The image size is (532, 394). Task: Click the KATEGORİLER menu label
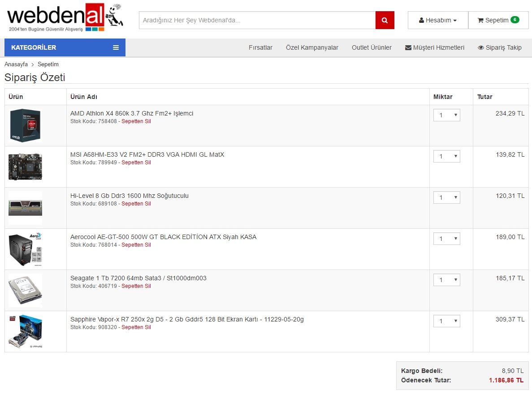click(34, 47)
